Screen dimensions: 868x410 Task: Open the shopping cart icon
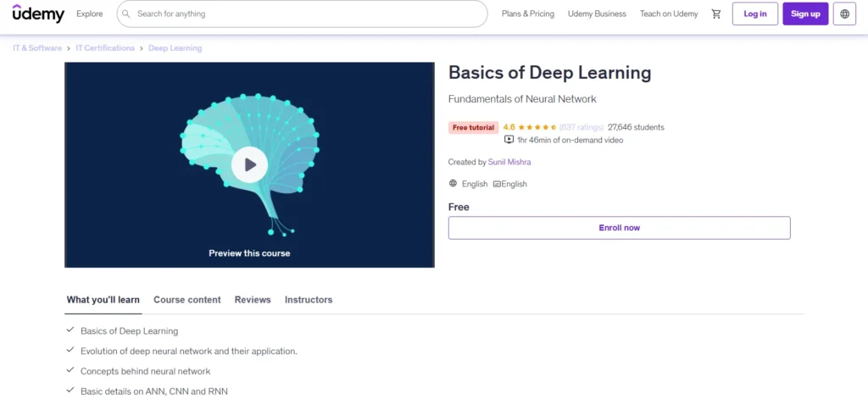tap(716, 14)
